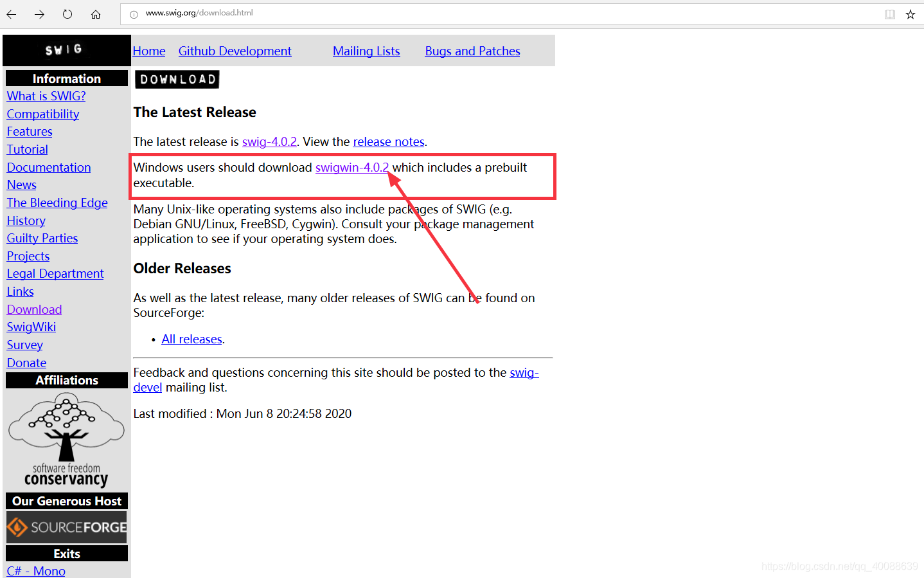View the site information icon in address bar

pyautogui.click(x=134, y=14)
